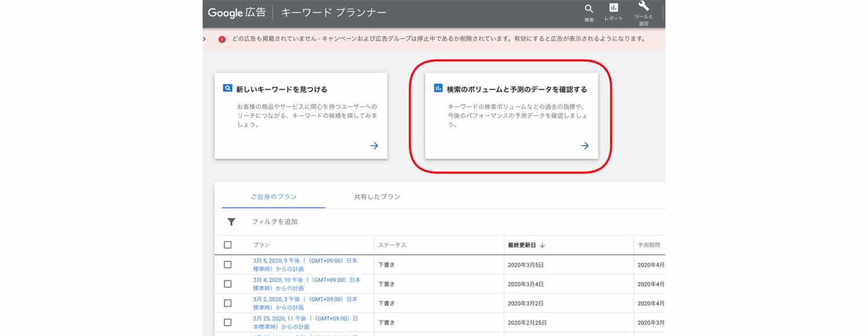Screen dimensions: 868x336
Task: Select checkbox for the 2月 25, 2020 plan
Action: 227,322
